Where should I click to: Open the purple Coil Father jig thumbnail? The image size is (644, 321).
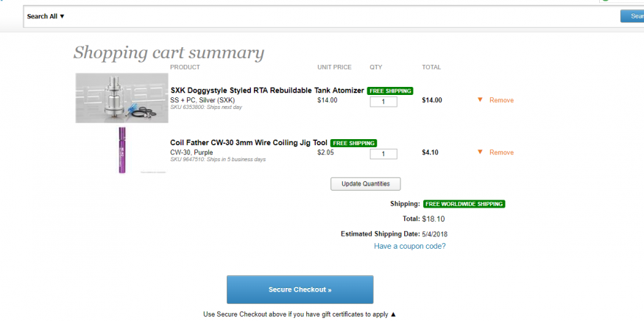[121, 150]
